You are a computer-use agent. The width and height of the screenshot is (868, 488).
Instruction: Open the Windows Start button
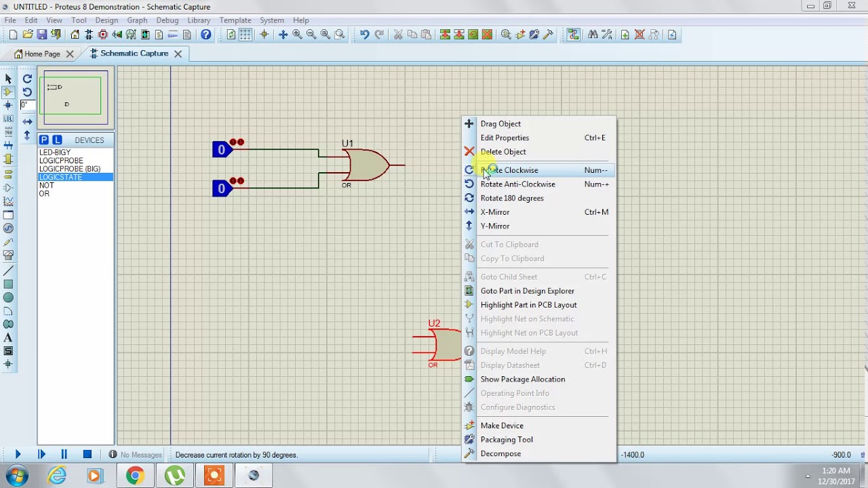pyautogui.click(x=18, y=476)
